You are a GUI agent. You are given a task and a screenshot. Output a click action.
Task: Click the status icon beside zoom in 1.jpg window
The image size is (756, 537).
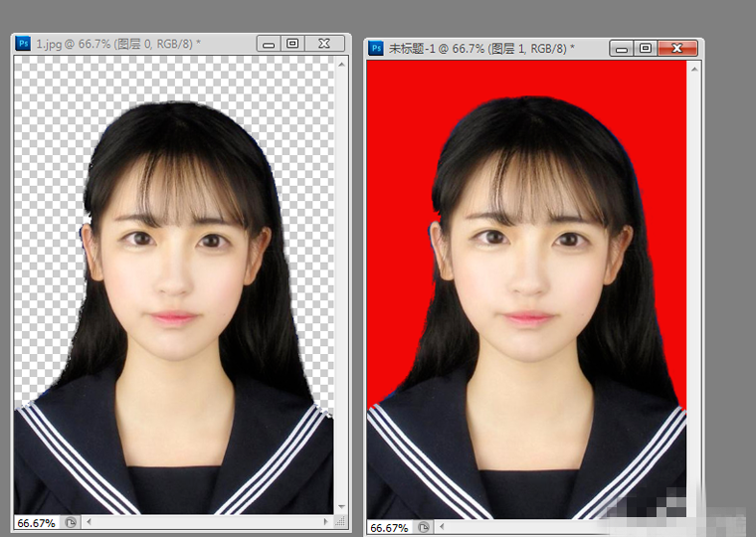pos(71,522)
